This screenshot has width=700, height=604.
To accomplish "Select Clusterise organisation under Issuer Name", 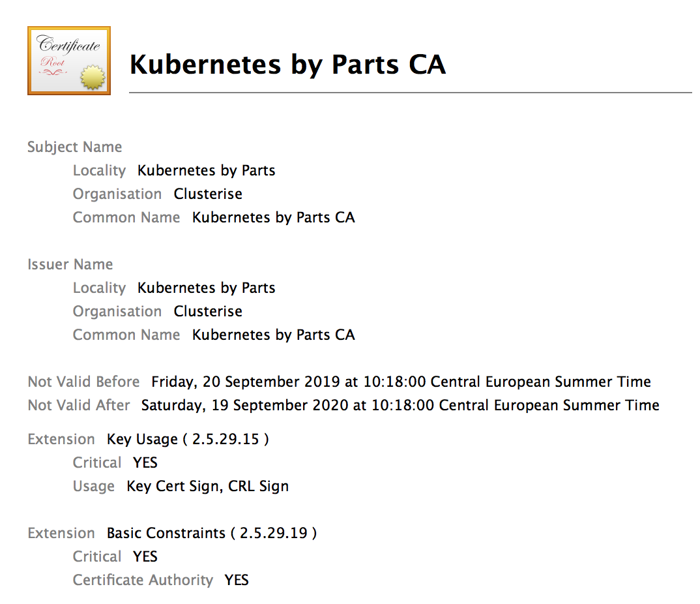I will click(x=208, y=311).
